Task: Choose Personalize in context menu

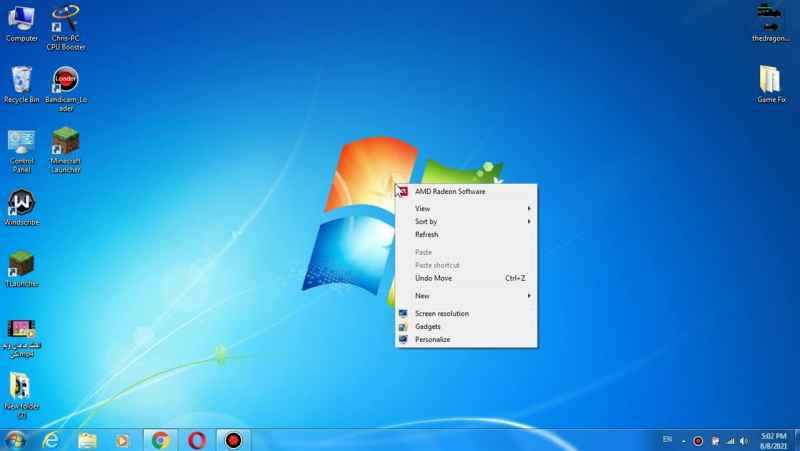Action: (x=466, y=339)
